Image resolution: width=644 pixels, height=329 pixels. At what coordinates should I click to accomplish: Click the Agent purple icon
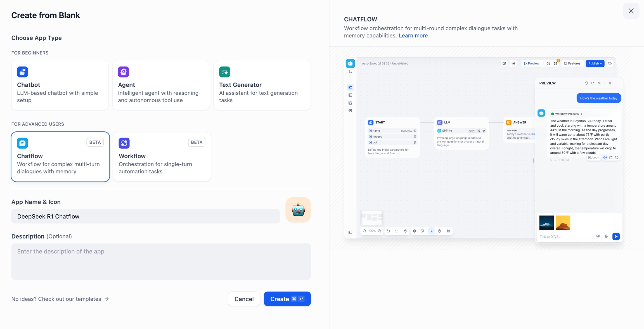point(123,72)
